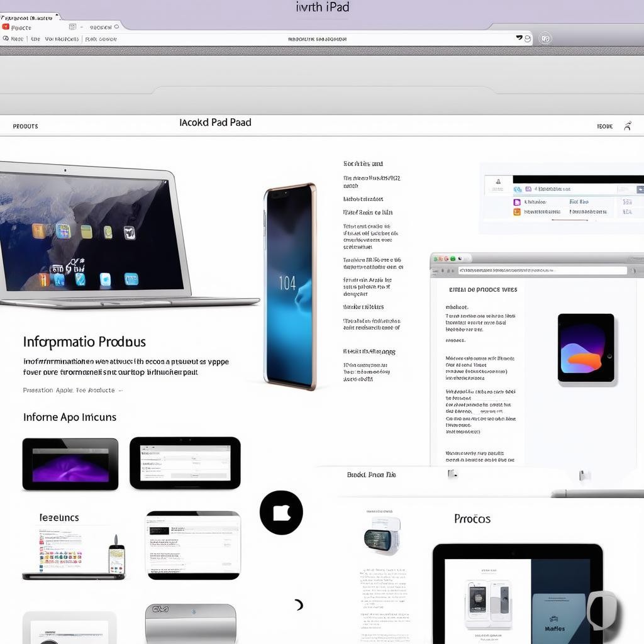Click the laptop image with app icons
Image resolution: width=644 pixels, height=644 pixels.
[x=94, y=236]
